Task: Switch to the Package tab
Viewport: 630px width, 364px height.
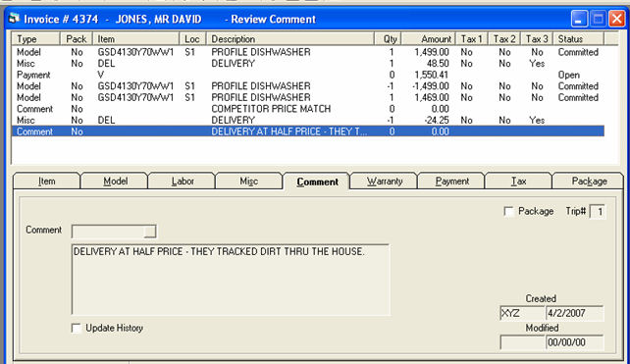Action: click(589, 182)
